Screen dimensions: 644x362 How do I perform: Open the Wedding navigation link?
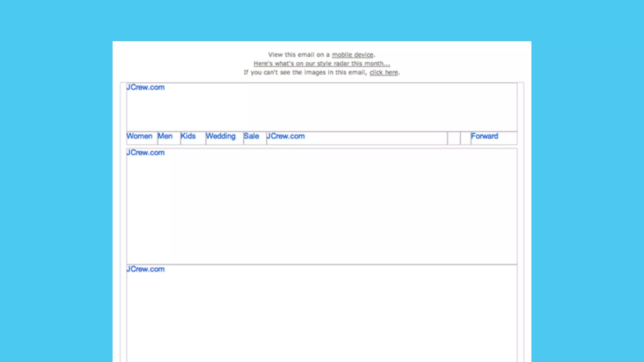point(220,136)
